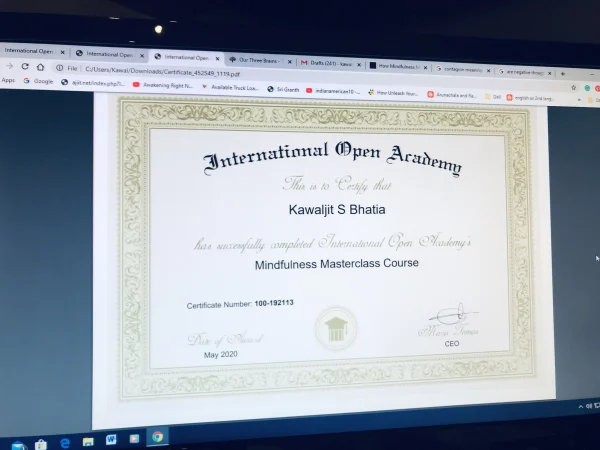Open the Sri Granth bookmark
Viewport: 600px width, 450px height.
coord(283,90)
